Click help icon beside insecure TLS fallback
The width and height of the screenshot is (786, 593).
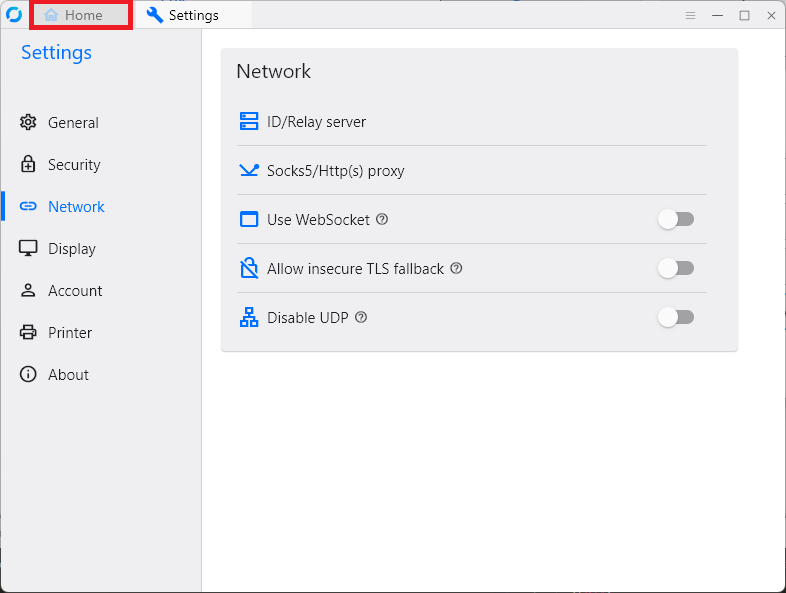pyautogui.click(x=456, y=268)
